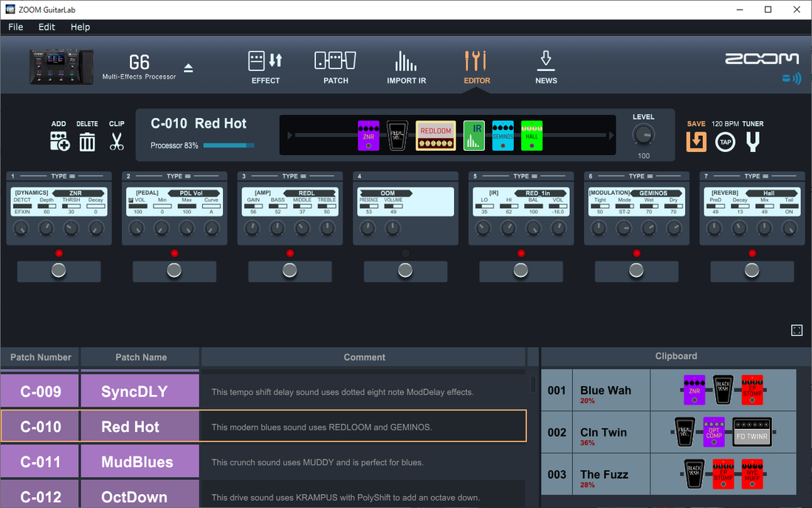The image size is (812, 508).
Task: Switch to the PATCH view
Action: 334,66
